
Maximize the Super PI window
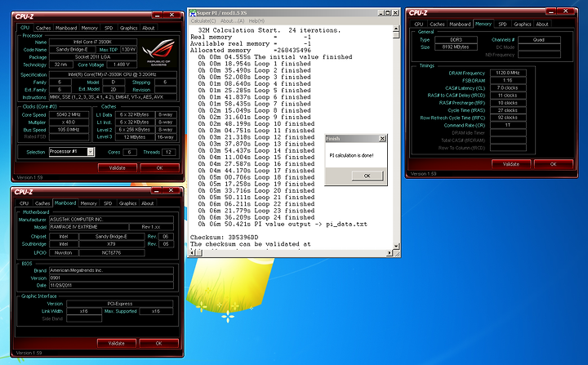(x=388, y=13)
